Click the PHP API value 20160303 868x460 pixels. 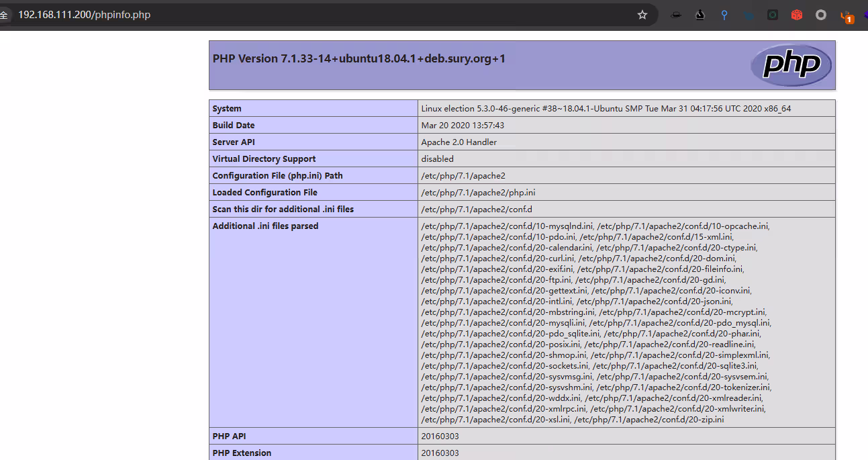coord(440,436)
